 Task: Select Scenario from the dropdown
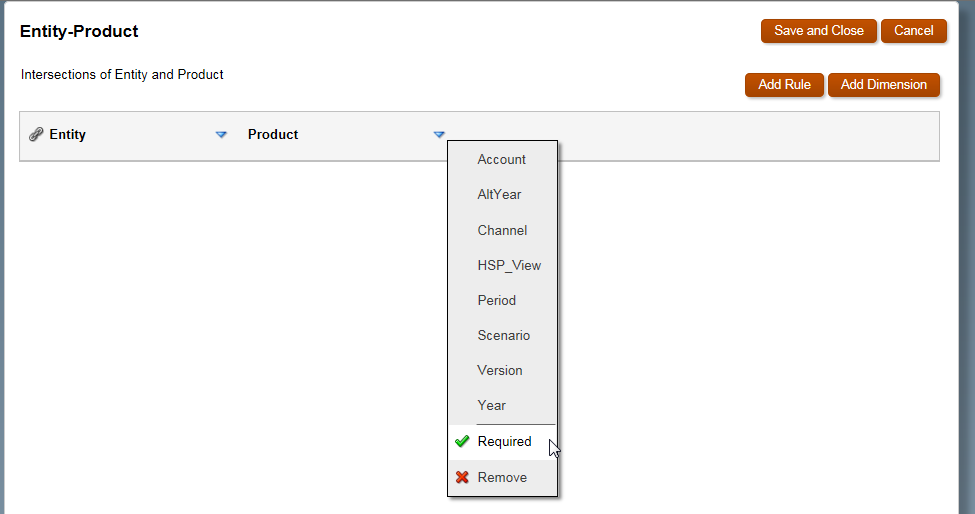pos(503,336)
